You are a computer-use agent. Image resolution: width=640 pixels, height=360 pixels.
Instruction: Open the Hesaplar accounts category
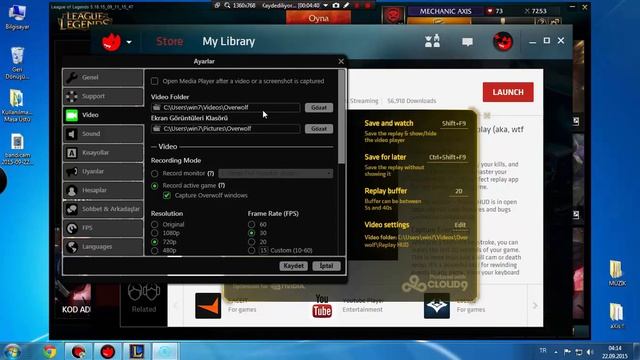[103, 190]
